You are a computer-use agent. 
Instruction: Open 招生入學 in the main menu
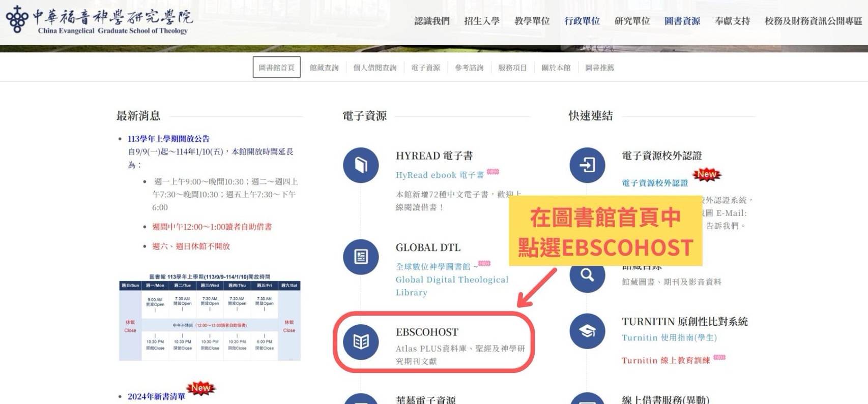click(x=482, y=21)
